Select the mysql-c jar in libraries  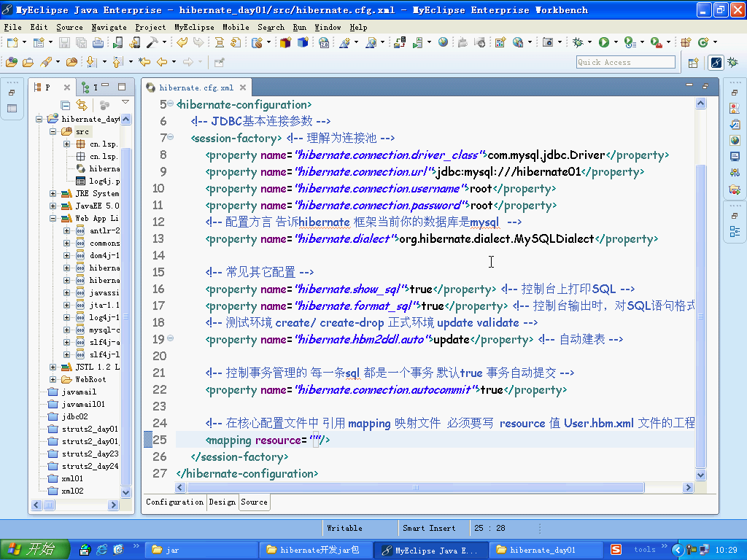click(98, 330)
